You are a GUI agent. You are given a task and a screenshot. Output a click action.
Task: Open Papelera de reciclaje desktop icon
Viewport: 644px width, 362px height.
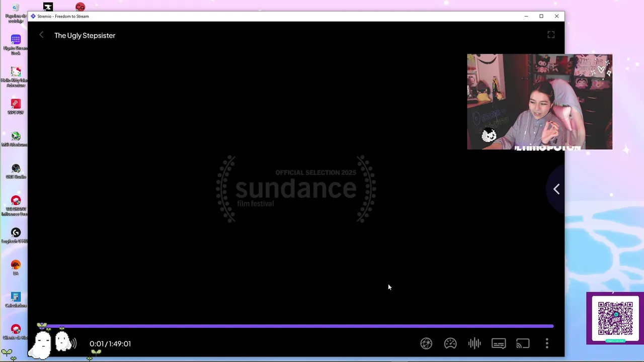coord(16,14)
